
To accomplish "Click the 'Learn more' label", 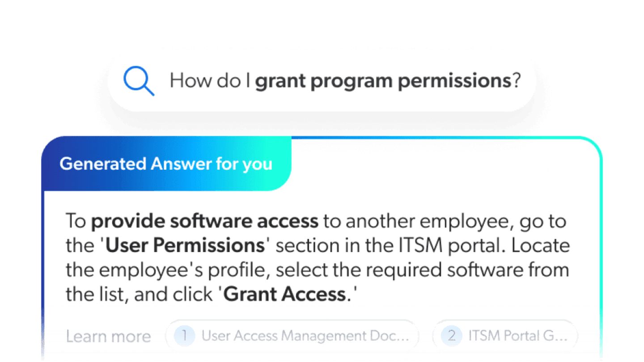I will [x=109, y=336].
